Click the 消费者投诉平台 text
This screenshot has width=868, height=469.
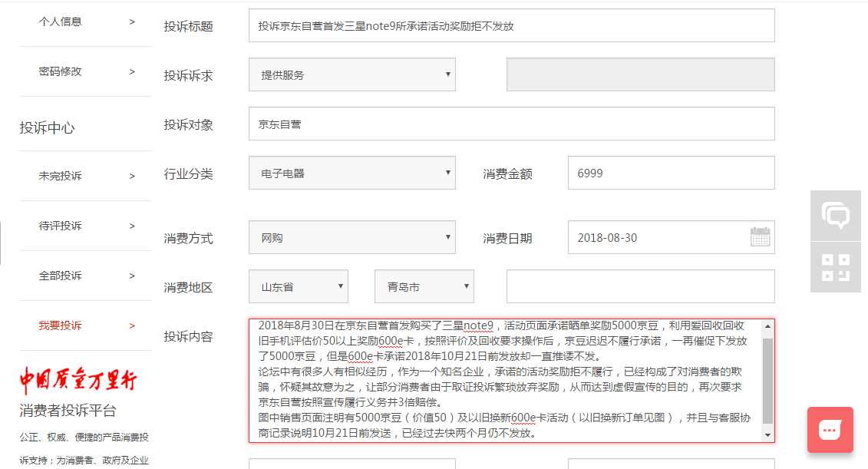(68, 411)
